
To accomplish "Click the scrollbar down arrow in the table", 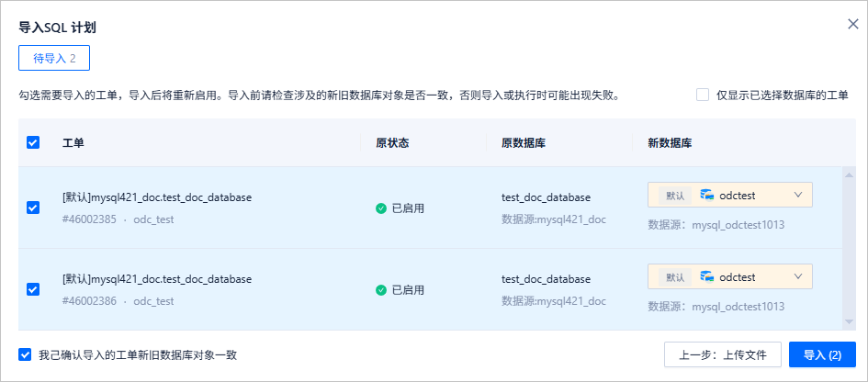I will 848,321.
